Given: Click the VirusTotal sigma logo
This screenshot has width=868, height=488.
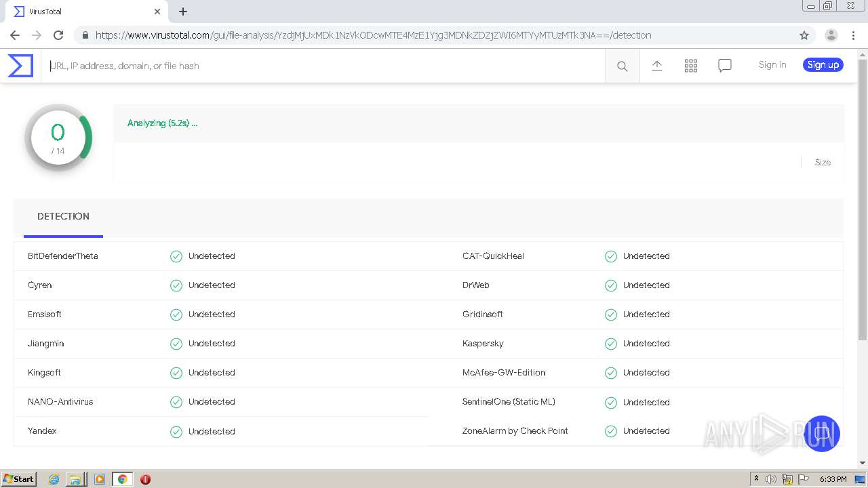Looking at the screenshot, I should pyautogui.click(x=20, y=66).
